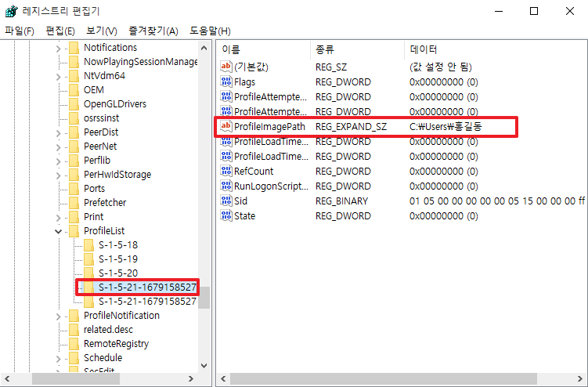The height and width of the screenshot is (387, 588).
Task: Click the tree pane scroll up arrow
Action: (204, 48)
